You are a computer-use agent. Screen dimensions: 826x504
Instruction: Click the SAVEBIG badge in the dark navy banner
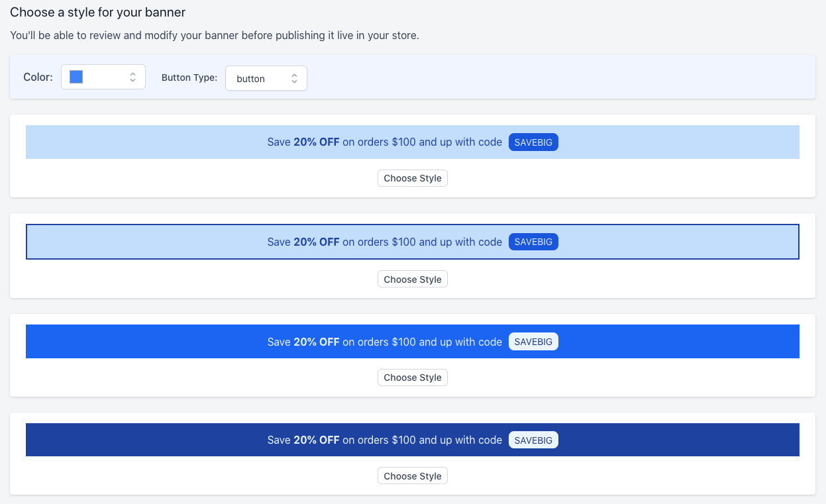tap(533, 440)
